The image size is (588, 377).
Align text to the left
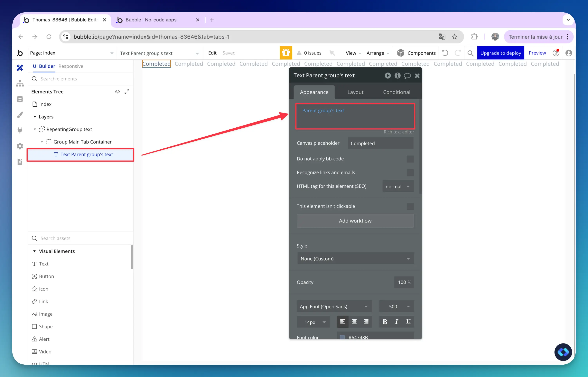342,322
